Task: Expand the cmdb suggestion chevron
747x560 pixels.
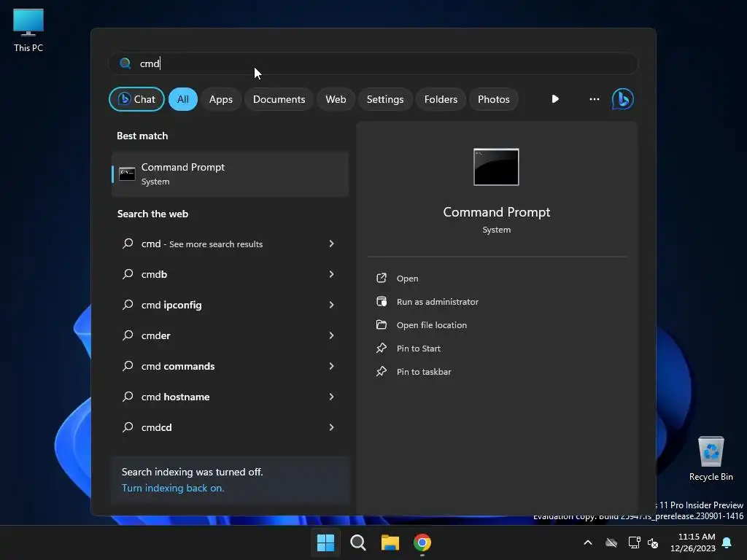Action: pos(332,274)
